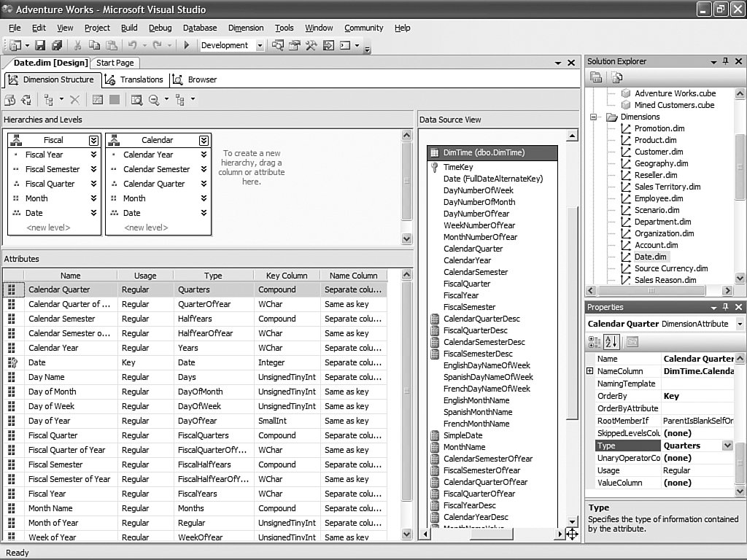
Task: Switch to the Translations tab
Action: pyautogui.click(x=135, y=79)
